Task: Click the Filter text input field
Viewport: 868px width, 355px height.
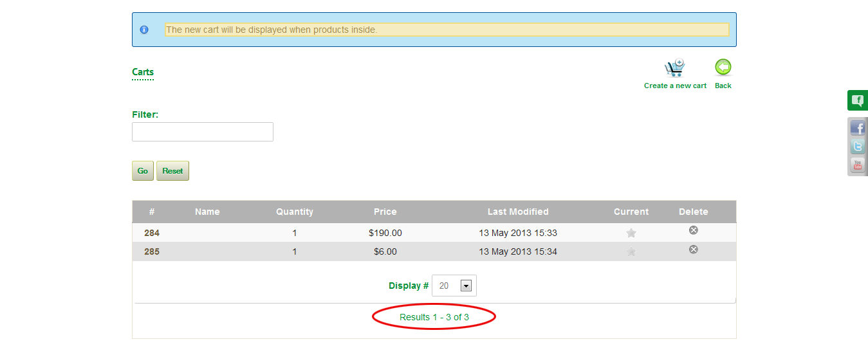Action: [x=203, y=132]
